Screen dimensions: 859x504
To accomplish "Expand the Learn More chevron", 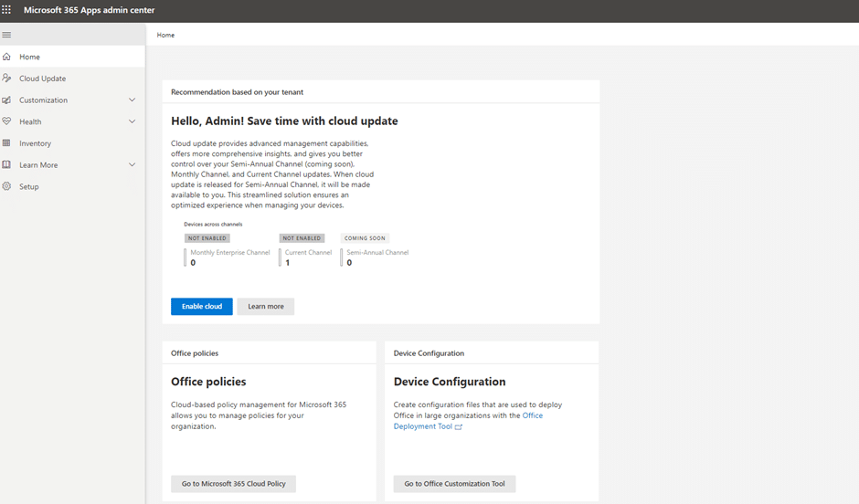I will (132, 164).
